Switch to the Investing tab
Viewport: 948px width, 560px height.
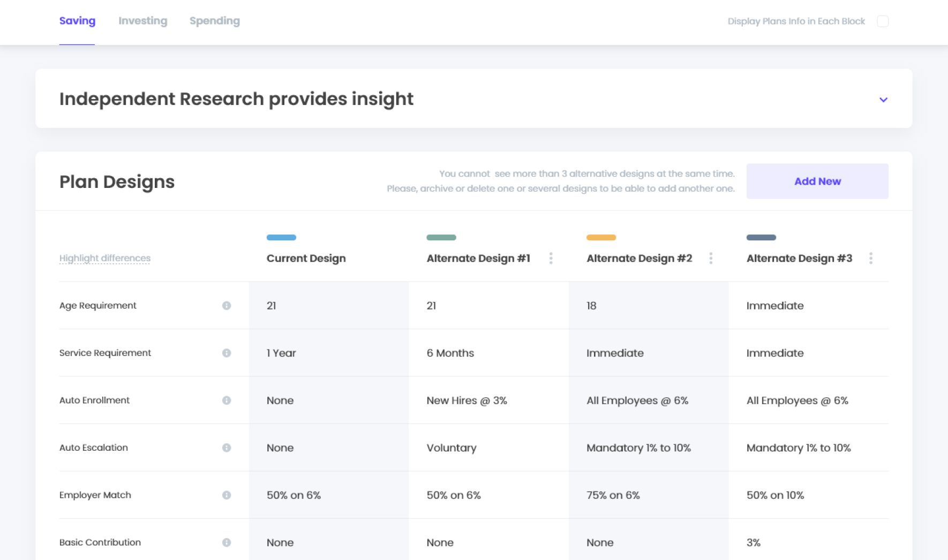pos(143,21)
